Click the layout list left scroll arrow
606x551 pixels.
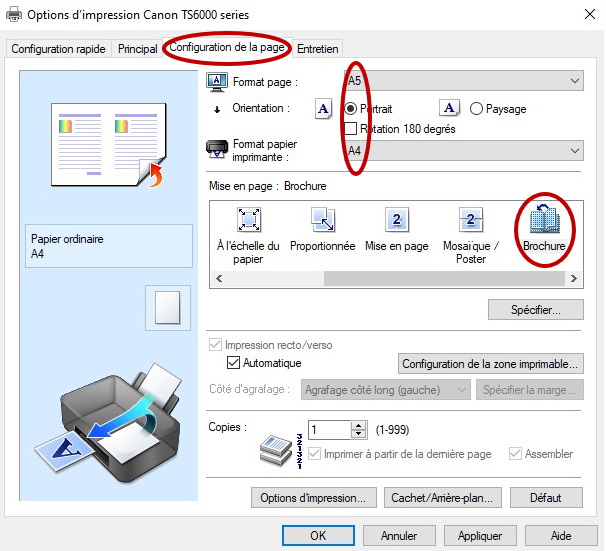click(x=220, y=278)
